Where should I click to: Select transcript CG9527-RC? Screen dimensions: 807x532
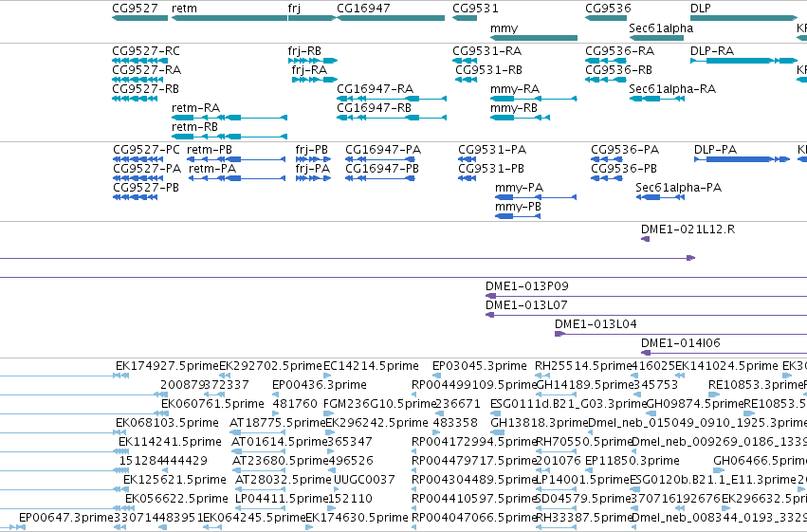(x=146, y=51)
